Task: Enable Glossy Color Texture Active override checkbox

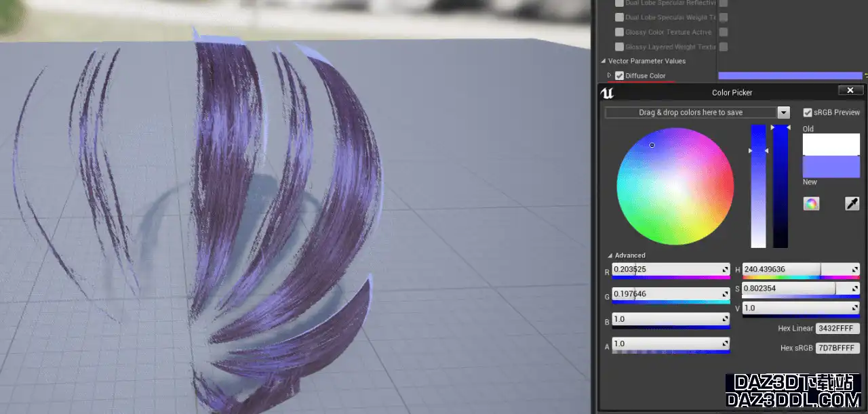Action: point(619,33)
